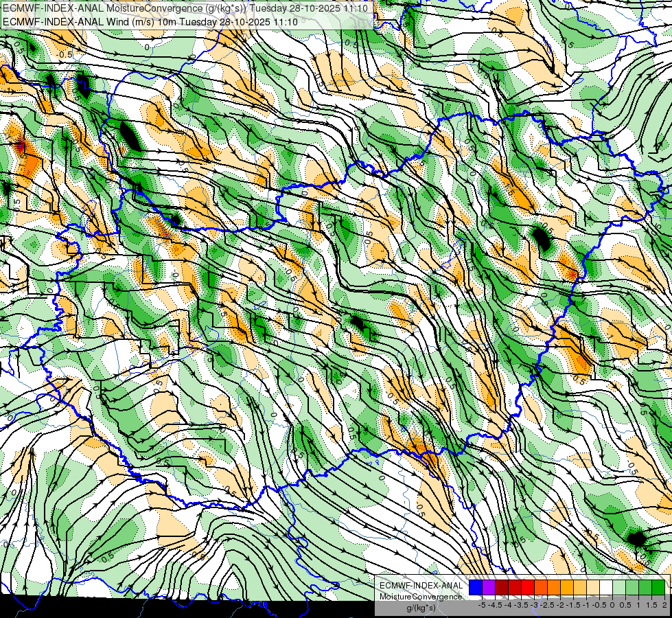Click the MoistureConvergence title line at top
Viewport: 672px width, 618px height.
(x=185, y=8)
